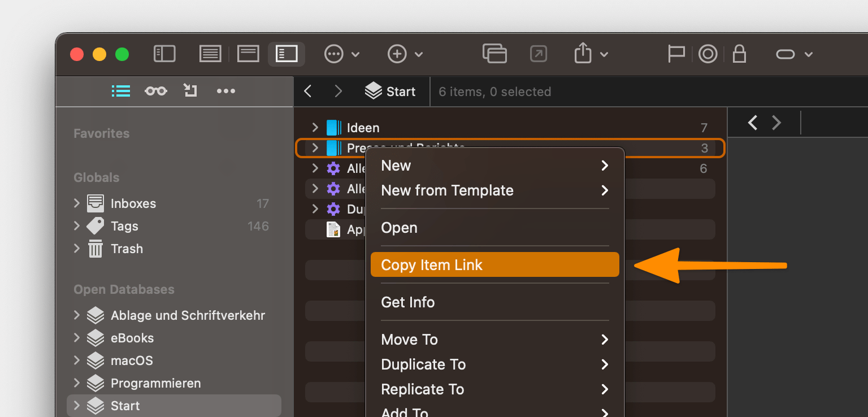Open the ellipsis actions toolbar menu
Screen dimensions: 868x417
click(342, 54)
